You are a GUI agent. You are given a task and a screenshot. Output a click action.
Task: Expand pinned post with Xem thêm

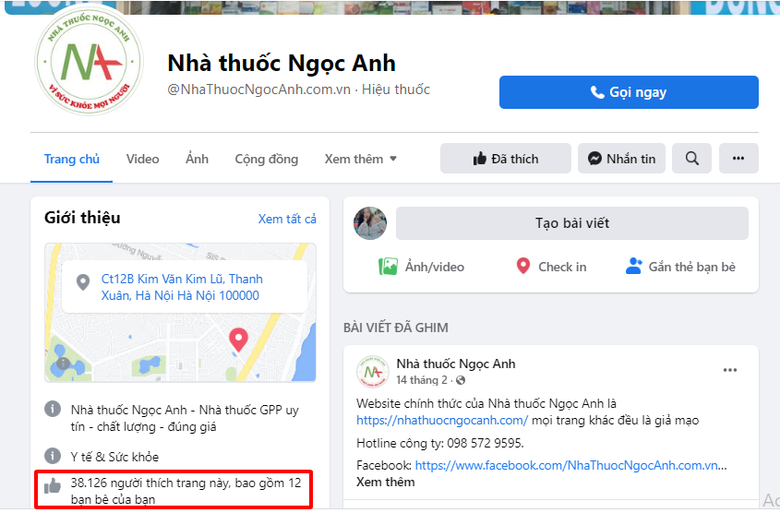point(386,482)
